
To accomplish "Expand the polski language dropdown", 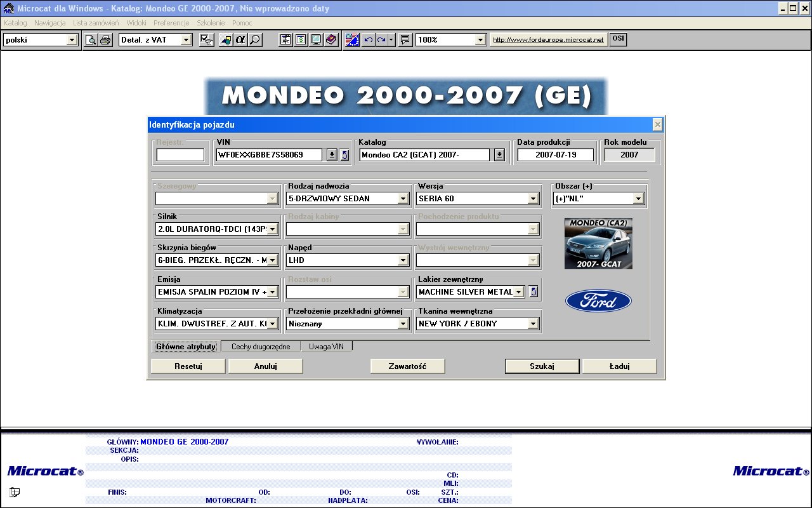I will click(x=72, y=40).
